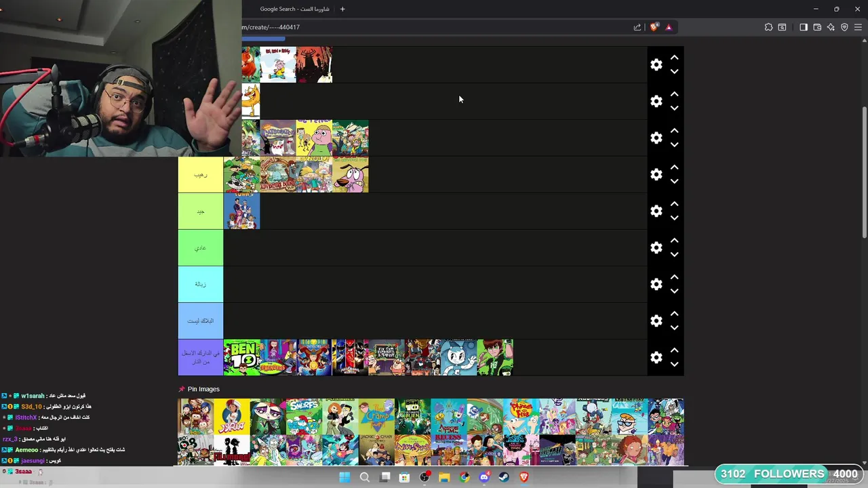868x488 pixels.
Task: Select the CatDog thumbnail
Action: click(251, 102)
